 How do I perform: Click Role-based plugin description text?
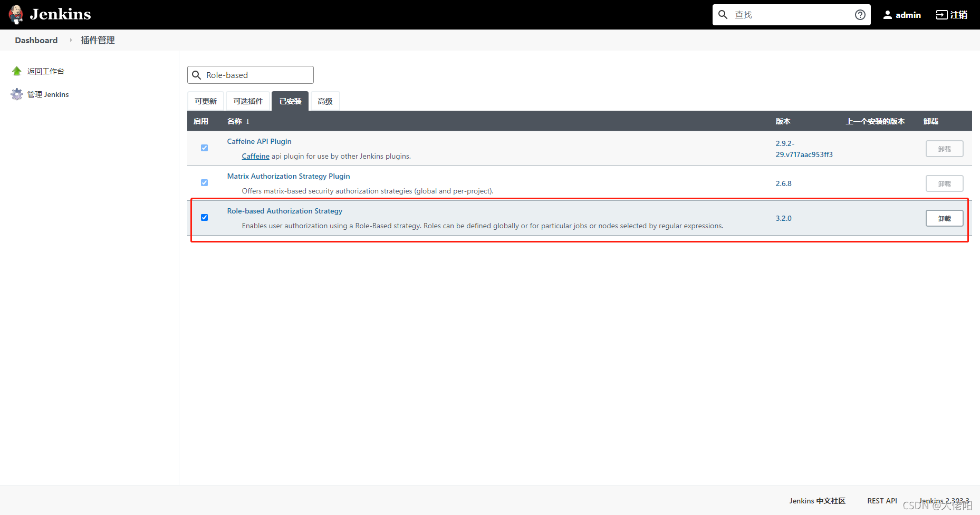pos(483,226)
